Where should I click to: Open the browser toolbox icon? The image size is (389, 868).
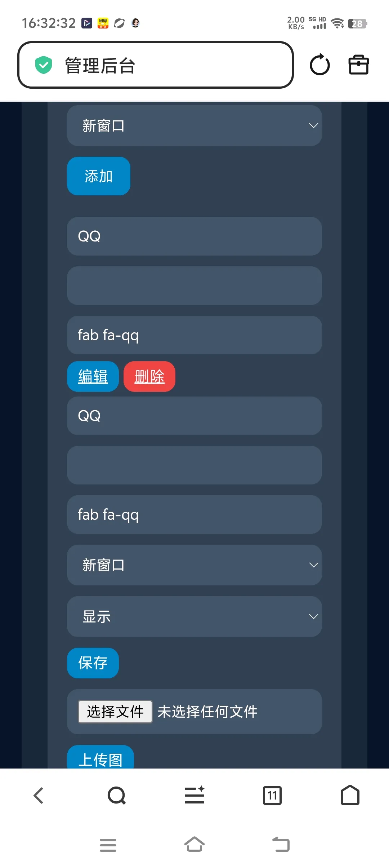pos(358,65)
